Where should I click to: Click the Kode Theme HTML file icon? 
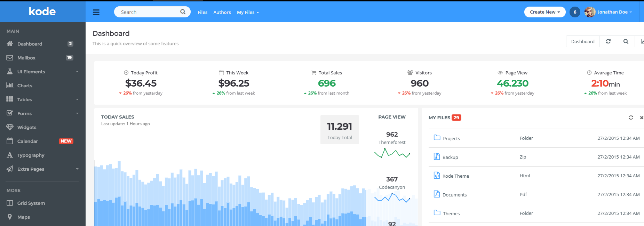click(x=437, y=175)
